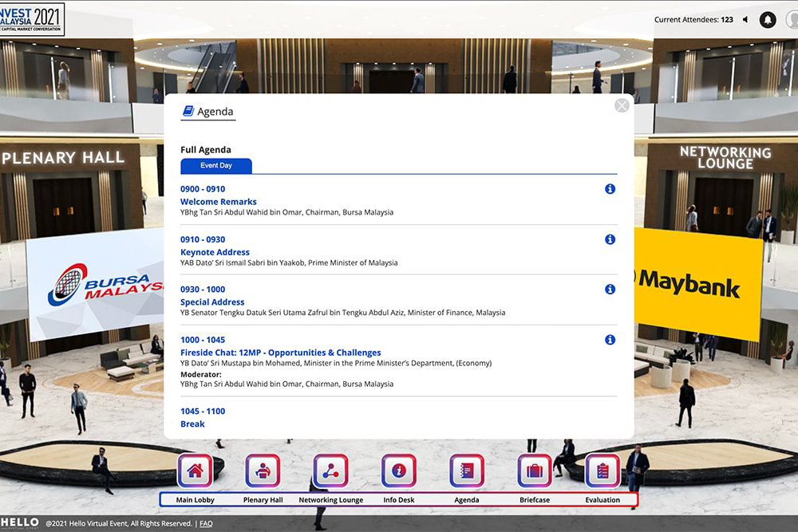The height and width of the screenshot is (532, 798).
Task: Enter the Plenary Hall sign in lobby
Action: (62, 158)
